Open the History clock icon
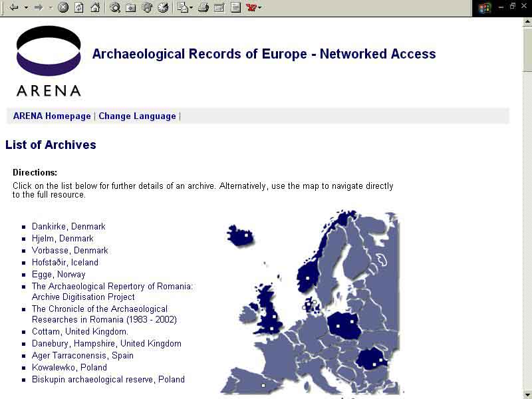Screen dimensions: 532x399 tap(163, 7)
